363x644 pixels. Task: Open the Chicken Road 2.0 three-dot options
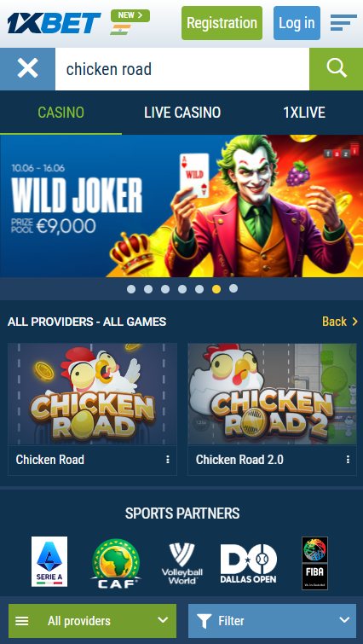pyautogui.click(x=348, y=460)
